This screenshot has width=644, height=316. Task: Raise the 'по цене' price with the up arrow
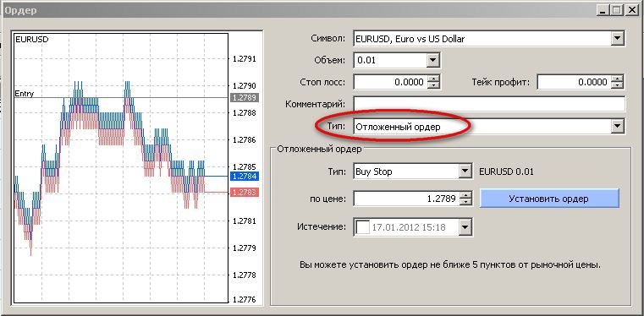pyautogui.click(x=465, y=195)
